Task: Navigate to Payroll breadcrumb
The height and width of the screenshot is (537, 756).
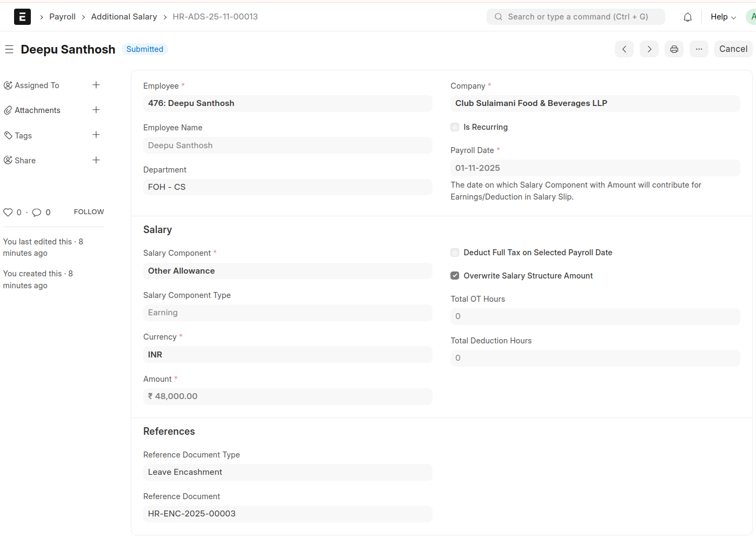Action: pyautogui.click(x=62, y=17)
